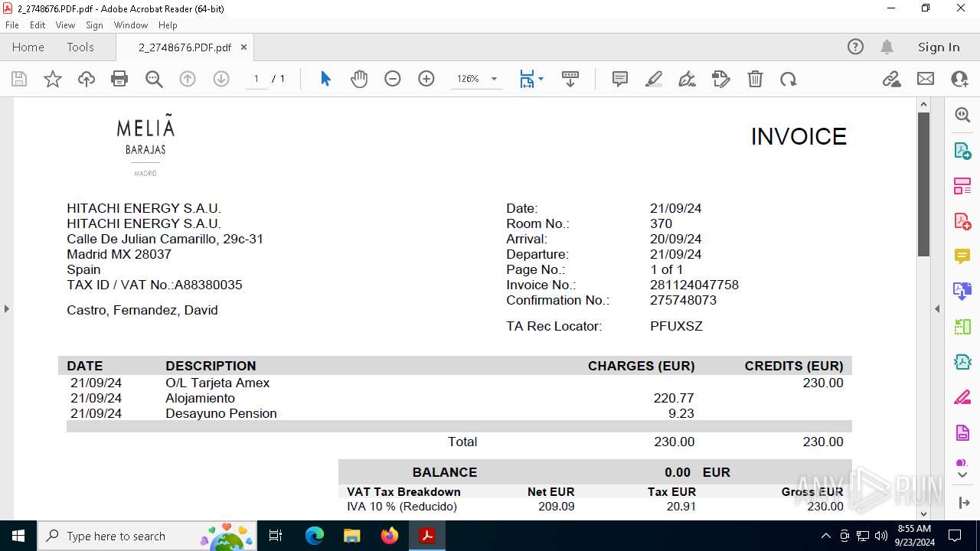Viewport: 980px width, 551px height.
Task: Go to next page arrow
Action: tap(221, 79)
